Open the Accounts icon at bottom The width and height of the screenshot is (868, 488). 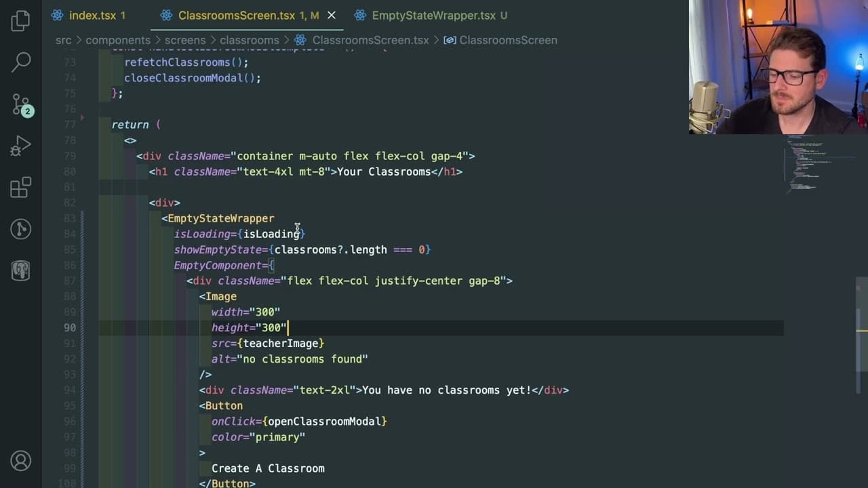coord(20,461)
